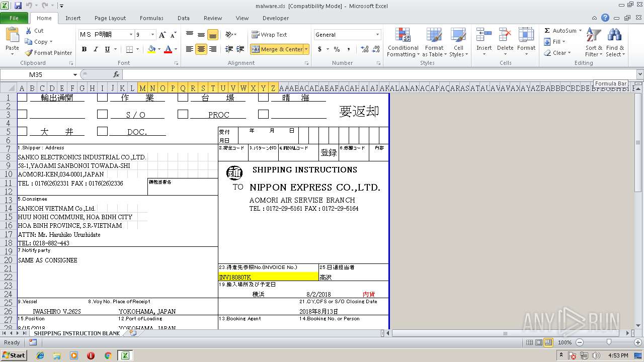Click the Windows Start button
Image resolution: width=644 pixels, height=362 pixels.
coord(14,355)
